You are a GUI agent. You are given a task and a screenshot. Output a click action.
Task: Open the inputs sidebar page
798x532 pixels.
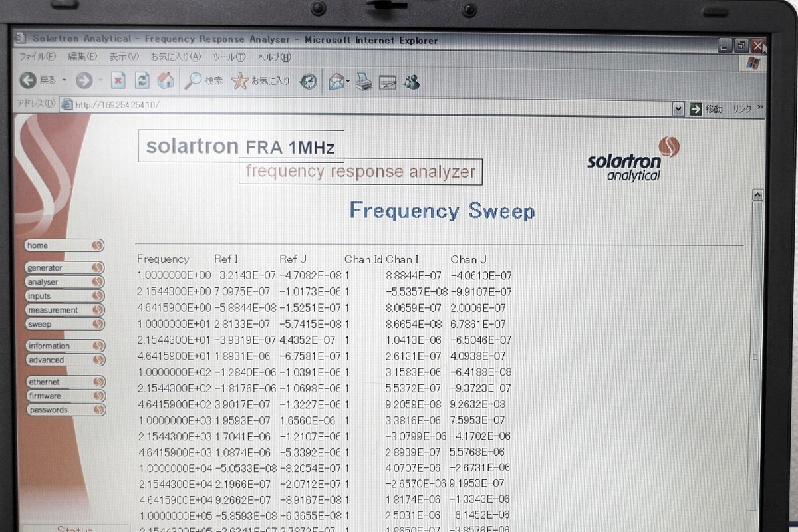[x=65, y=296]
